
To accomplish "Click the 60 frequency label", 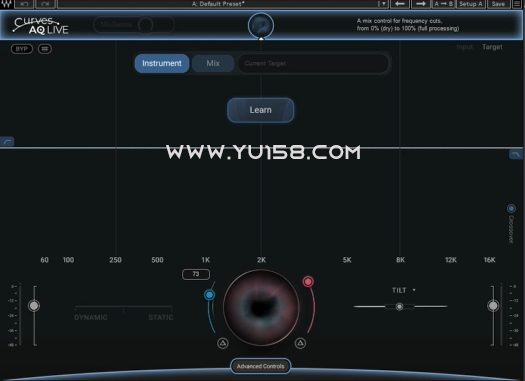I will click(x=45, y=260).
